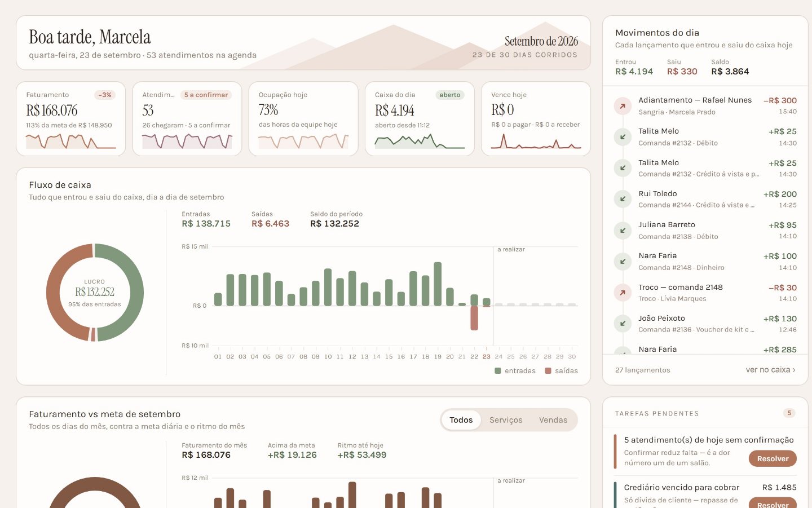812x508 pixels.
Task: Select the highlighted day label '23' on the chart axis
Action: click(x=486, y=357)
